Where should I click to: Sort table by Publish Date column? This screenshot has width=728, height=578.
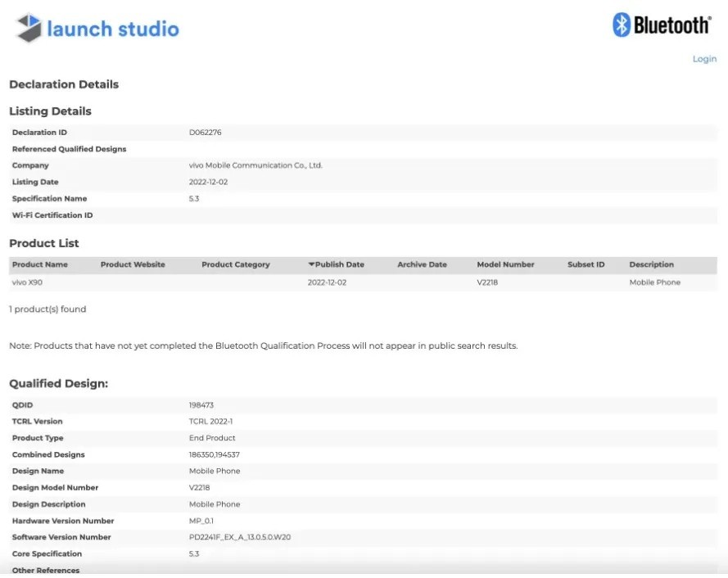336,264
